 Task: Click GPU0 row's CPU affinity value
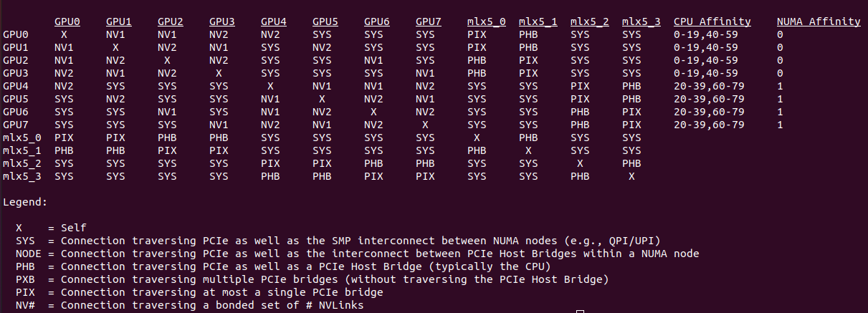coord(705,34)
